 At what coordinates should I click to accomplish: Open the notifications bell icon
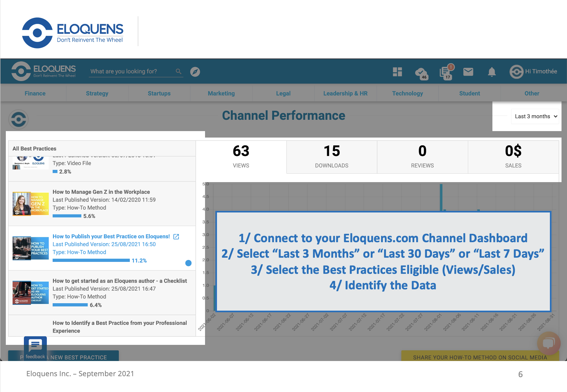(x=492, y=72)
